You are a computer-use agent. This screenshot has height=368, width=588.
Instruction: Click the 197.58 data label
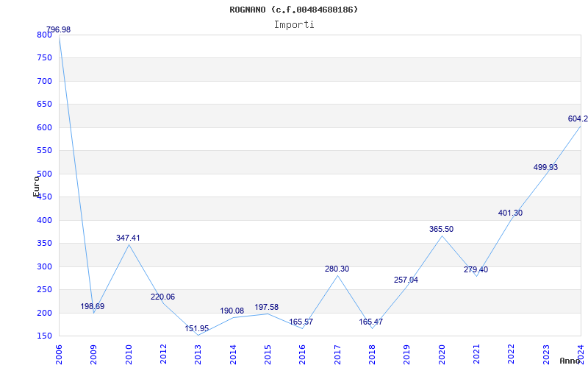coord(267,307)
